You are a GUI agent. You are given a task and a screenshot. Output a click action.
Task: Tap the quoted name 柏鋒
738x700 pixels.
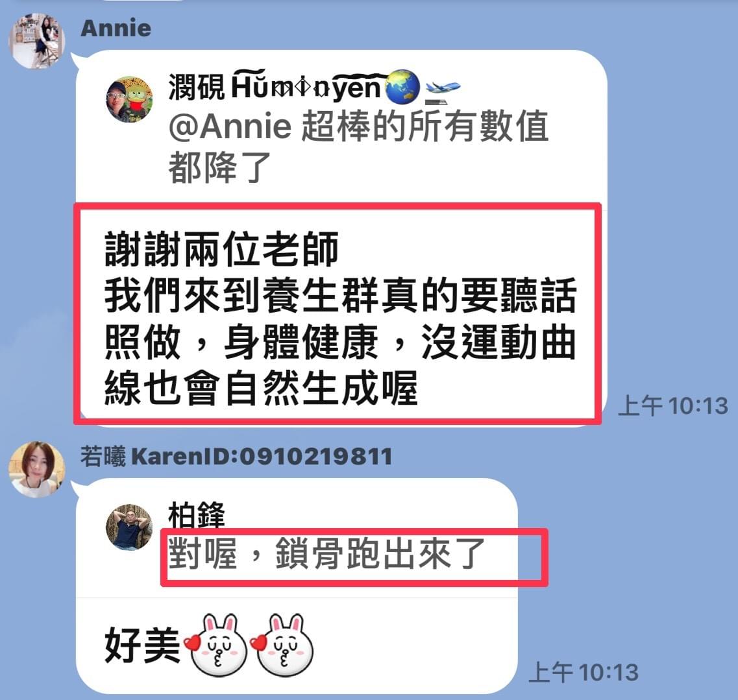tap(197, 514)
